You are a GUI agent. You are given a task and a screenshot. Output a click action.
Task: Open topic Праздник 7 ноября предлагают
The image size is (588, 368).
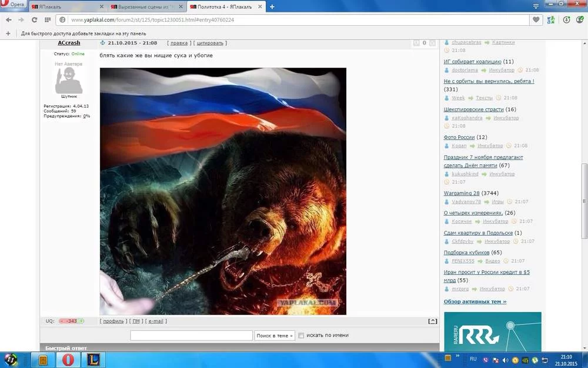click(x=483, y=161)
